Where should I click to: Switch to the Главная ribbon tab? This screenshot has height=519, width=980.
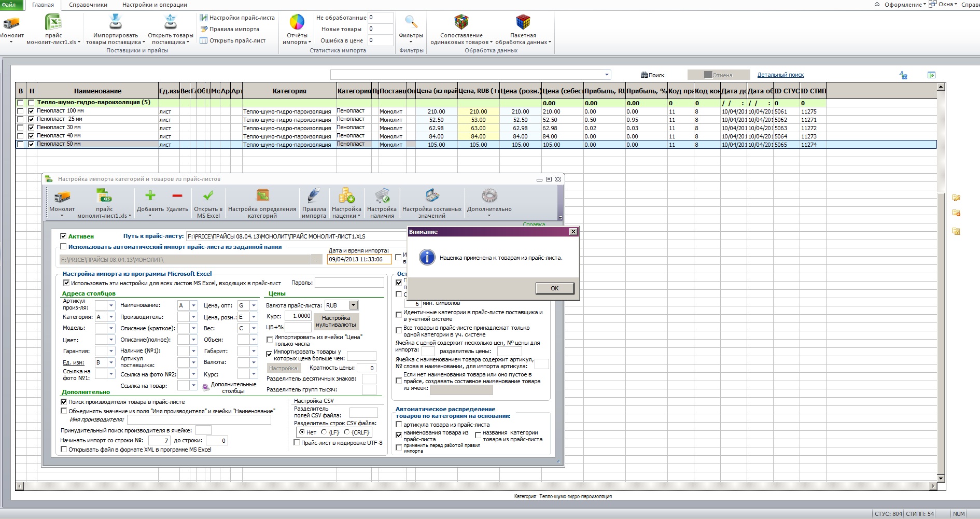(x=43, y=5)
